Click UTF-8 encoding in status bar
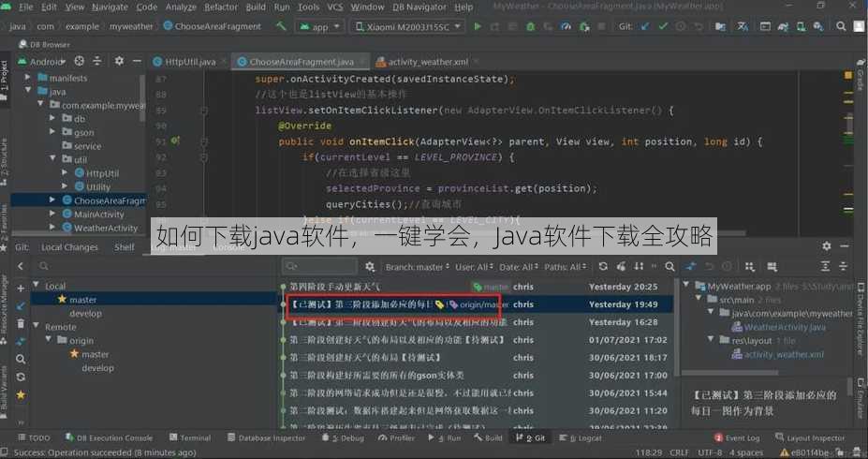868x459 pixels. tap(710, 452)
